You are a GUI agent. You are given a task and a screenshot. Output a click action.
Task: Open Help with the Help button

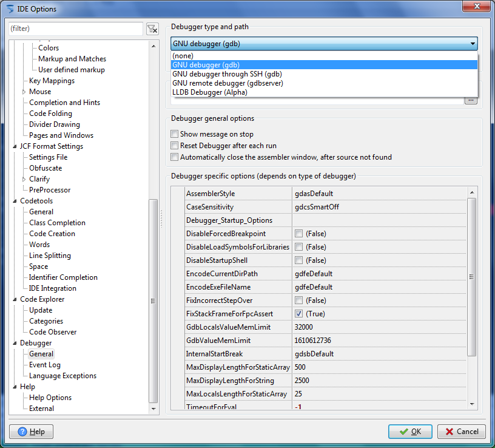(x=32, y=432)
